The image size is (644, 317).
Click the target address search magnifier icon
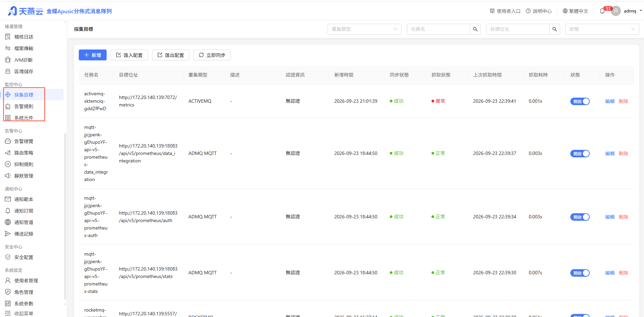(x=555, y=29)
